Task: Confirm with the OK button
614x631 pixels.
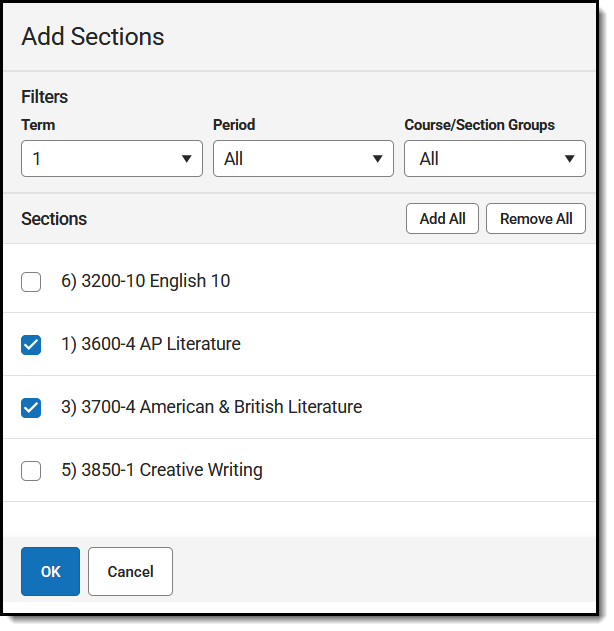Action: [50, 572]
